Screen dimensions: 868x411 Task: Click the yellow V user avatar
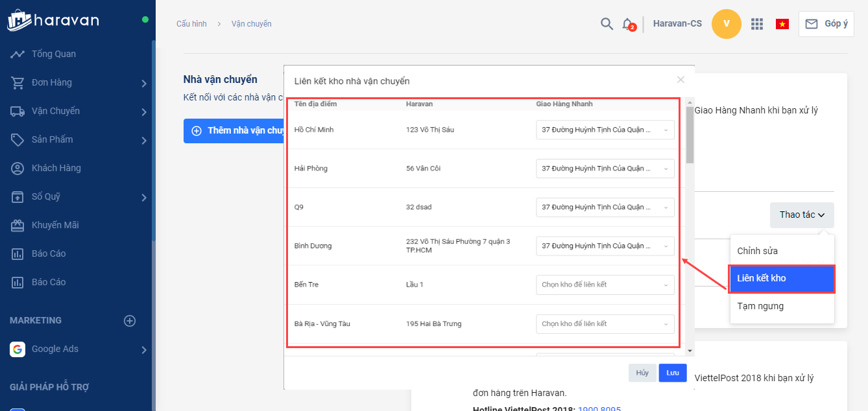pyautogui.click(x=726, y=24)
